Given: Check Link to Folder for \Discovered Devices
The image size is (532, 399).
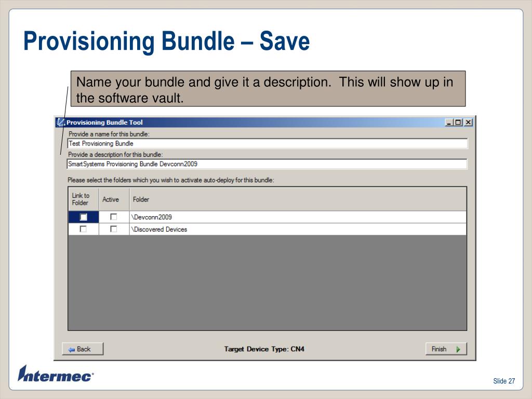Looking at the screenshot, I should point(83,229).
